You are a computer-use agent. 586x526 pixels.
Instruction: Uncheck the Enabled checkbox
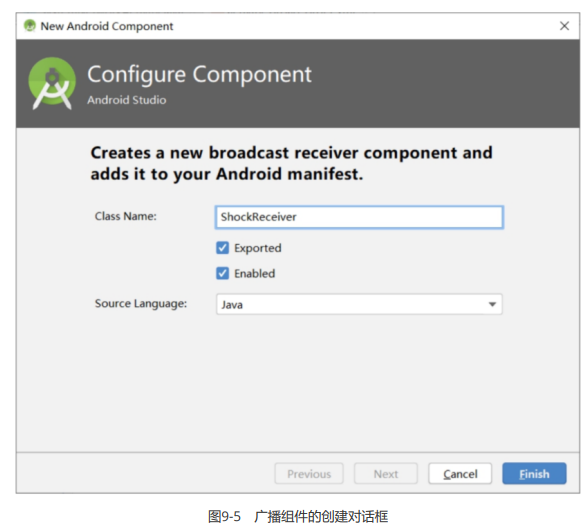pyautogui.click(x=222, y=273)
